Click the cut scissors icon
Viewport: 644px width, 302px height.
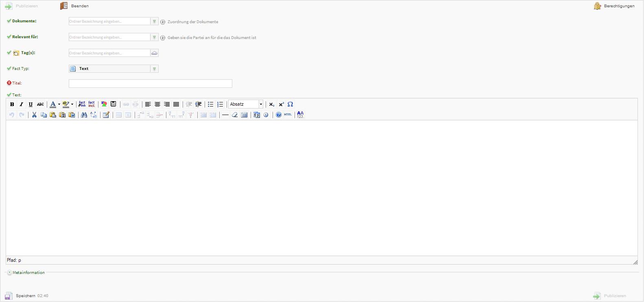[x=34, y=115]
